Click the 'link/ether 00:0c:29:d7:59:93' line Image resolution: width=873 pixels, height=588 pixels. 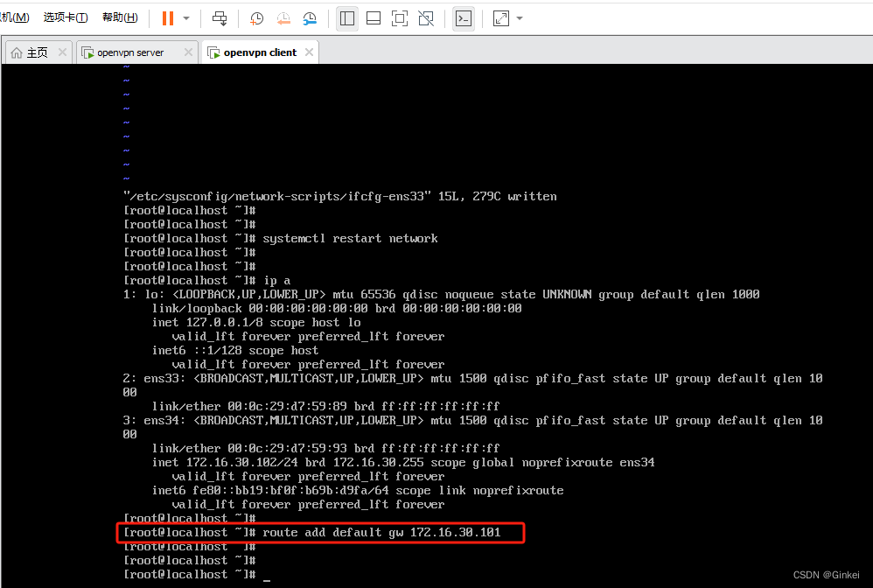click(325, 448)
